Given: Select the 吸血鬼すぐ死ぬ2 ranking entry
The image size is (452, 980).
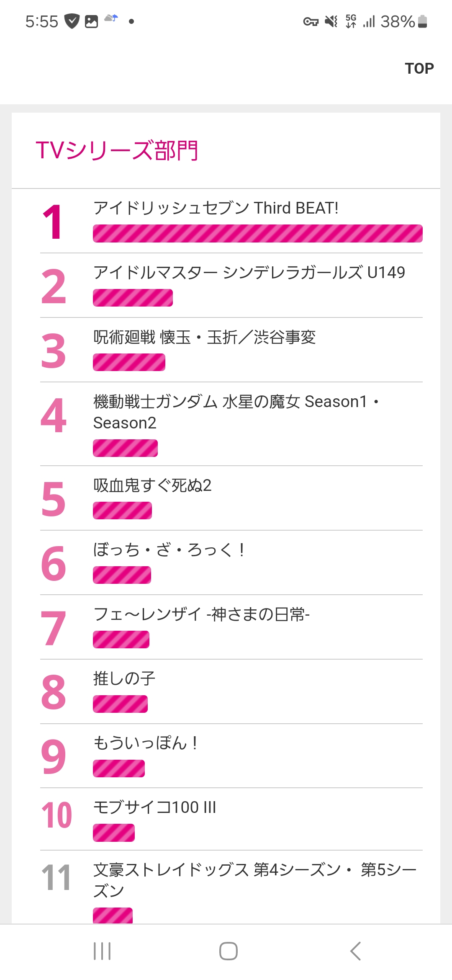Looking at the screenshot, I should (x=231, y=498).
